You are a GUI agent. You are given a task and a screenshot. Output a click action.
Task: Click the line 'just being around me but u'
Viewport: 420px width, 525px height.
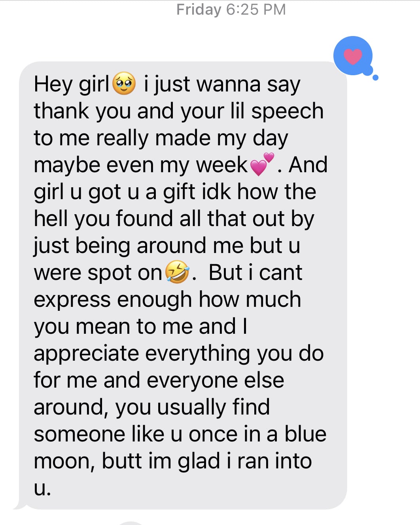[x=167, y=246]
